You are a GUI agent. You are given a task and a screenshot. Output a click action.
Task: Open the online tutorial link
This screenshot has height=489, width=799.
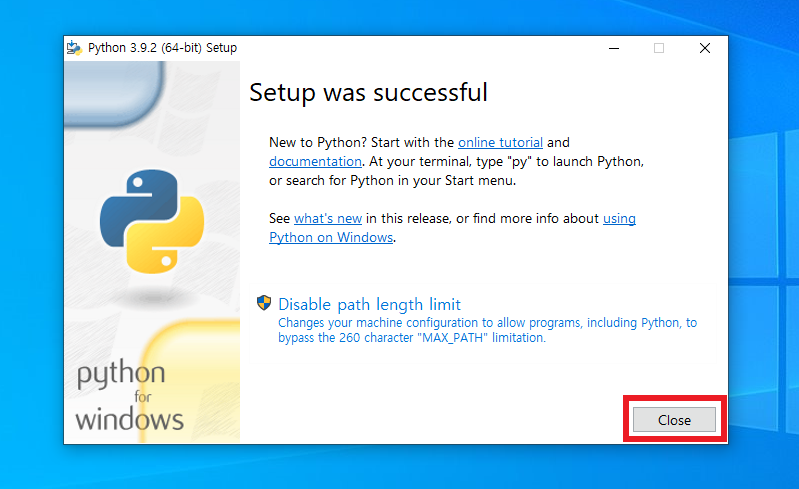[x=500, y=142]
